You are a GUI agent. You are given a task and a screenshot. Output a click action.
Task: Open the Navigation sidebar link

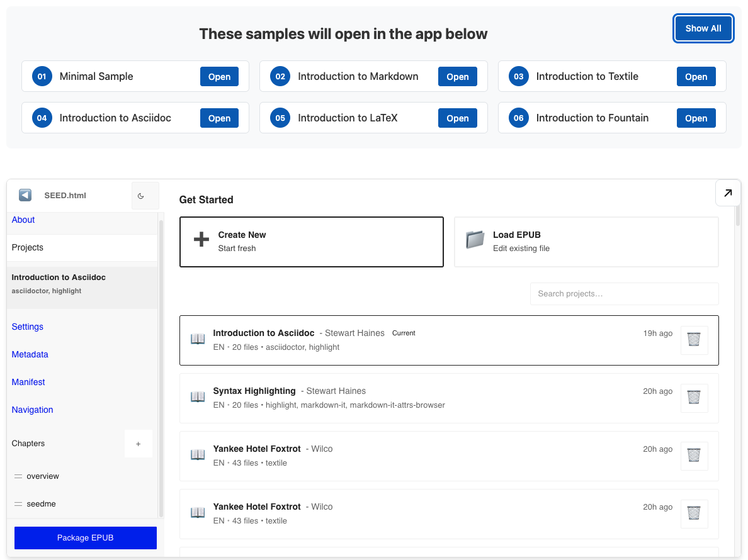coord(32,410)
